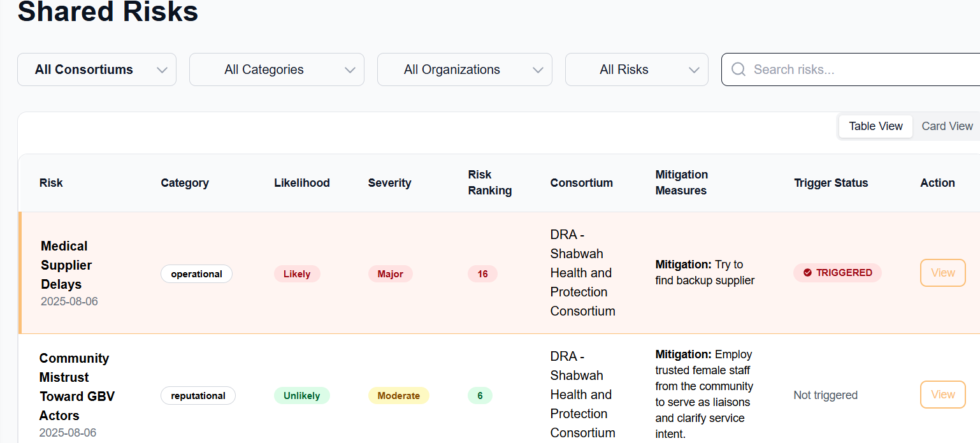
Task: Open the All Consortiums dropdown
Action: point(97,69)
